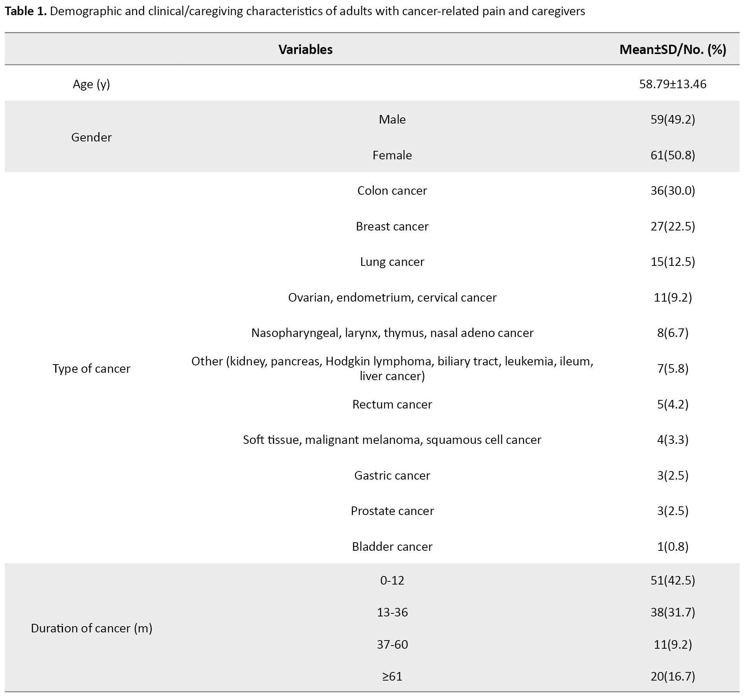Image resolution: width=752 pixels, height=700 pixels.
Task: Click the Lung cancer cell
Action: [x=392, y=262]
